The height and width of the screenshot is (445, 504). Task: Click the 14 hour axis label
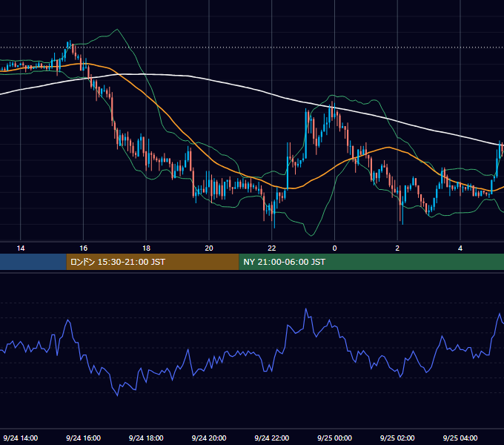(x=21, y=248)
